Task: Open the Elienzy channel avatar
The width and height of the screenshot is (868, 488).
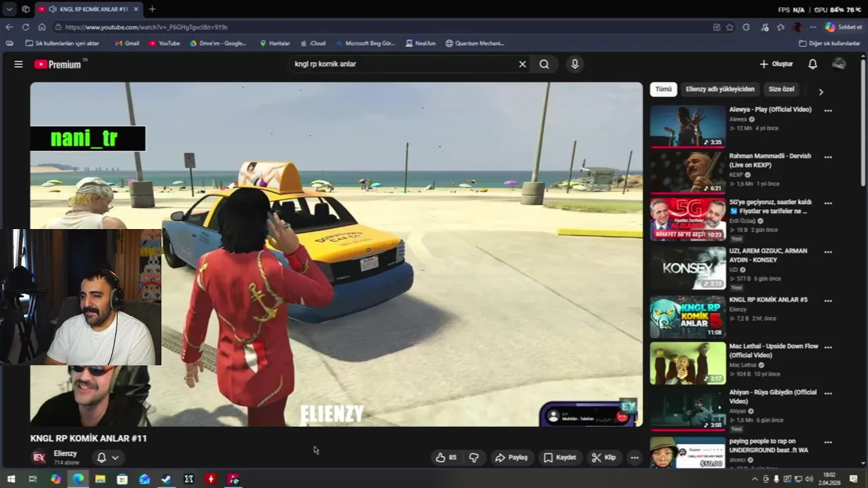Action: coord(39,457)
